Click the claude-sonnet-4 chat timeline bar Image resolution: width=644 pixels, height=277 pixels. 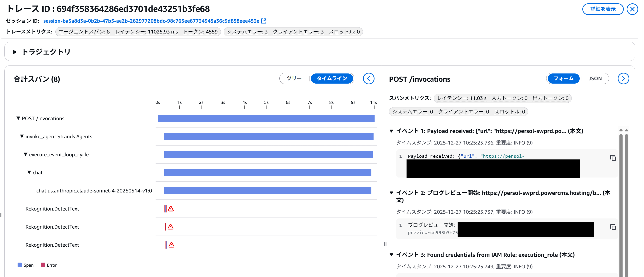point(267,191)
